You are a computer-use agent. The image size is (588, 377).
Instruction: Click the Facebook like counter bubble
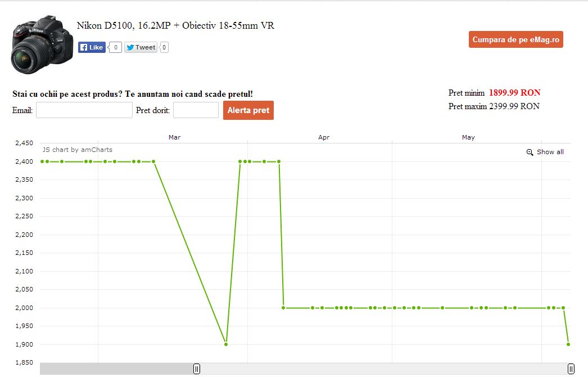[x=115, y=47]
